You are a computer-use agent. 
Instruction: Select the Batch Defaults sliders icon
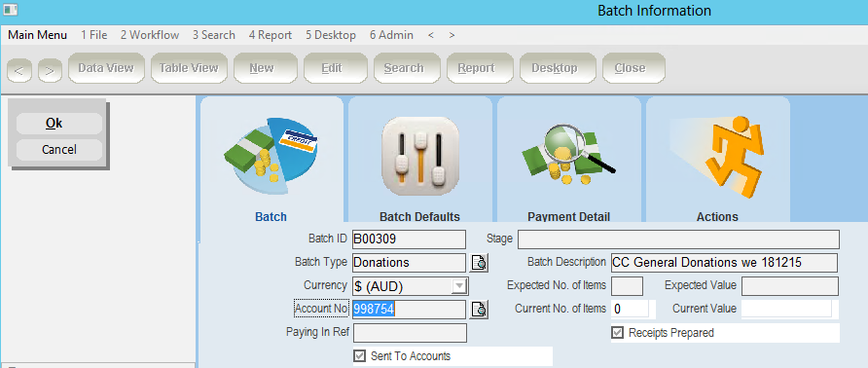tap(420, 156)
